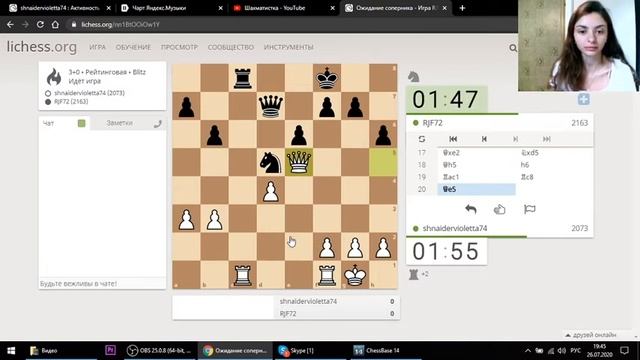This screenshot has width=640, height=360.
Task: Open the 3+0 game info flame icon
Action: (x=54, y=76)
